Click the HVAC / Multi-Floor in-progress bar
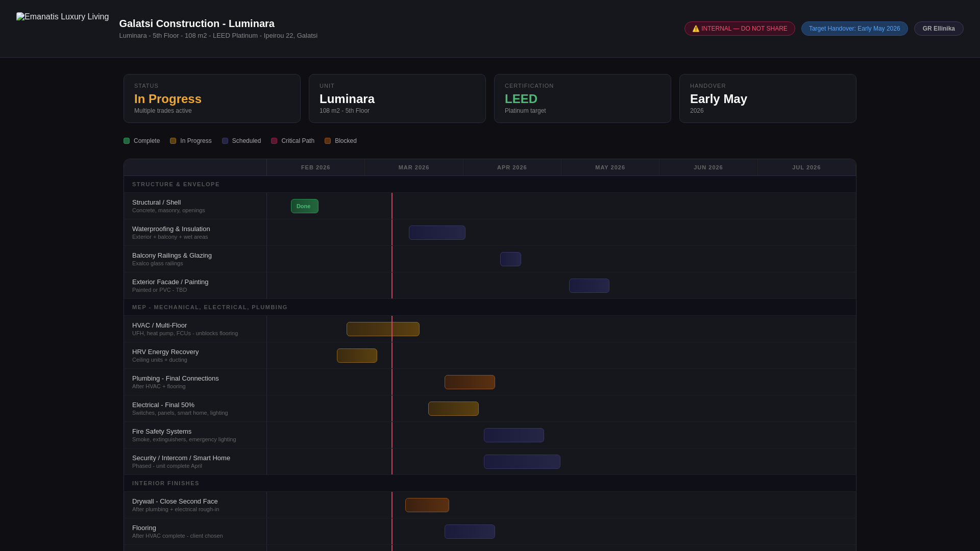This screenshot has width=980, height=551. (383, 329)
